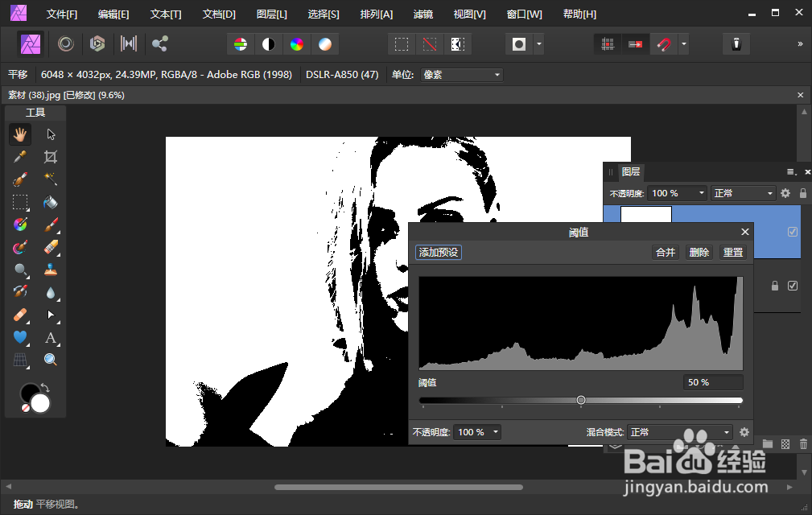The height and width of the screenshot is (515, 812).
Task: Click the Select All toolbar icon
Action: [x=402, y=44]
